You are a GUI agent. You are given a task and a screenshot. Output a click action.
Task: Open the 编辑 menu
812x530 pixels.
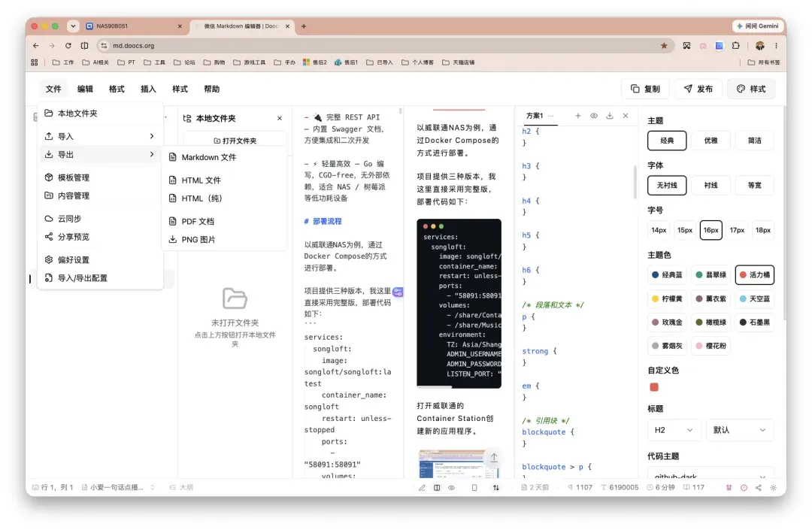pos(85,89)
